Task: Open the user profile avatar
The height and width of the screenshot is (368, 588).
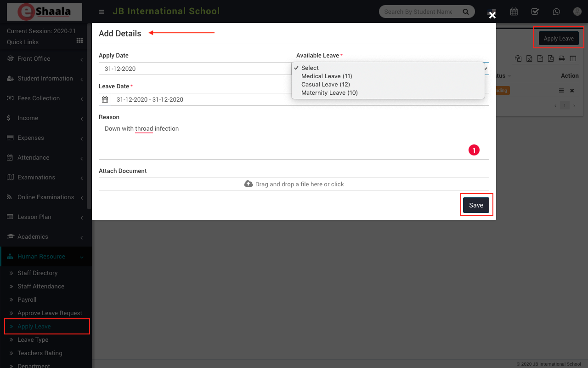Action: [x=577, y=12]
